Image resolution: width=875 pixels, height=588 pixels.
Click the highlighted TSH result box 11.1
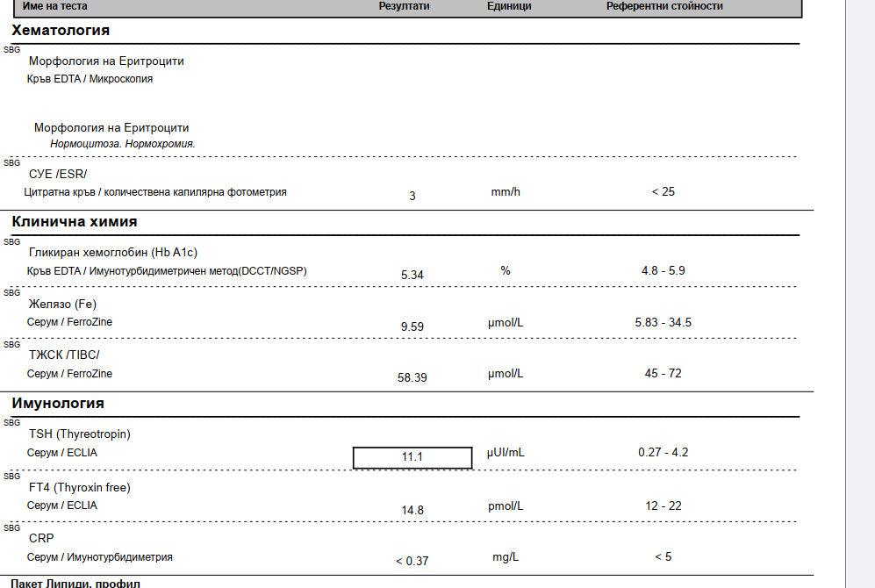coord(412,457)
